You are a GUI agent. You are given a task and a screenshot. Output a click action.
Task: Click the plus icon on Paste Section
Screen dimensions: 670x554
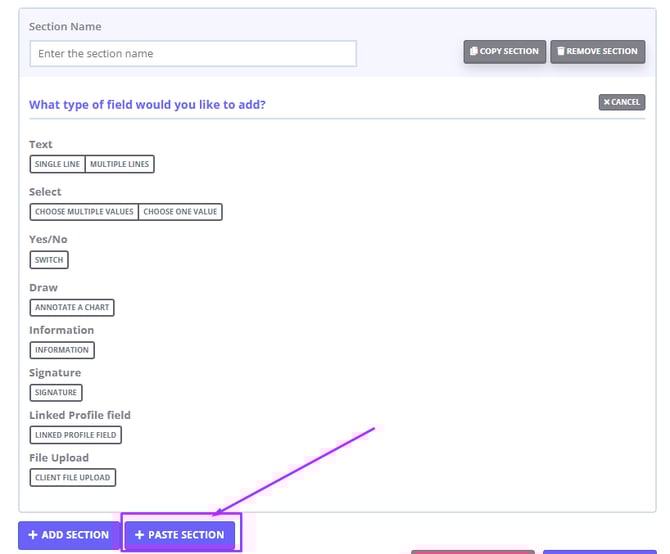point(140,535)
